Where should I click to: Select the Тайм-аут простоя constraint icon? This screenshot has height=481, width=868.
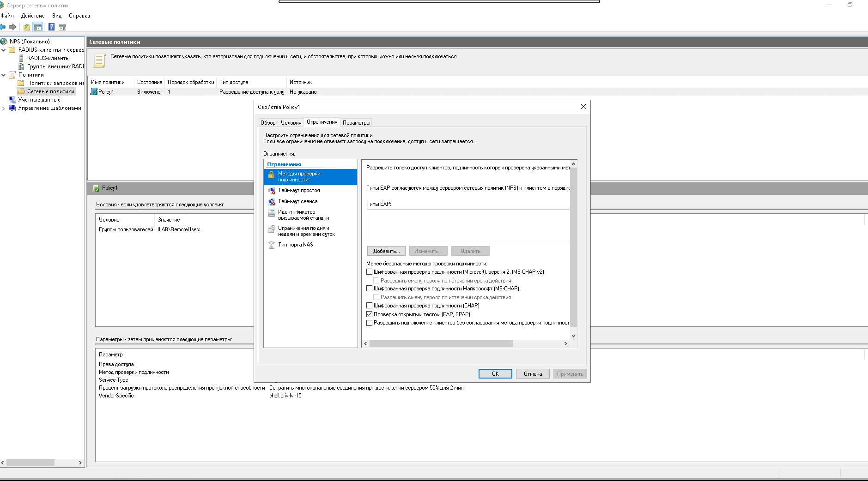coord(272,191)
